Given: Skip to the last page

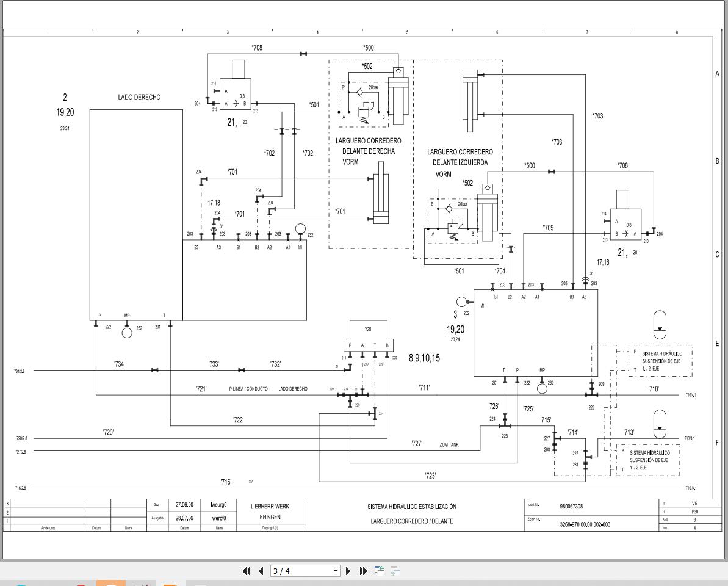Looking at the screenshot, I should tap(362, 570).
